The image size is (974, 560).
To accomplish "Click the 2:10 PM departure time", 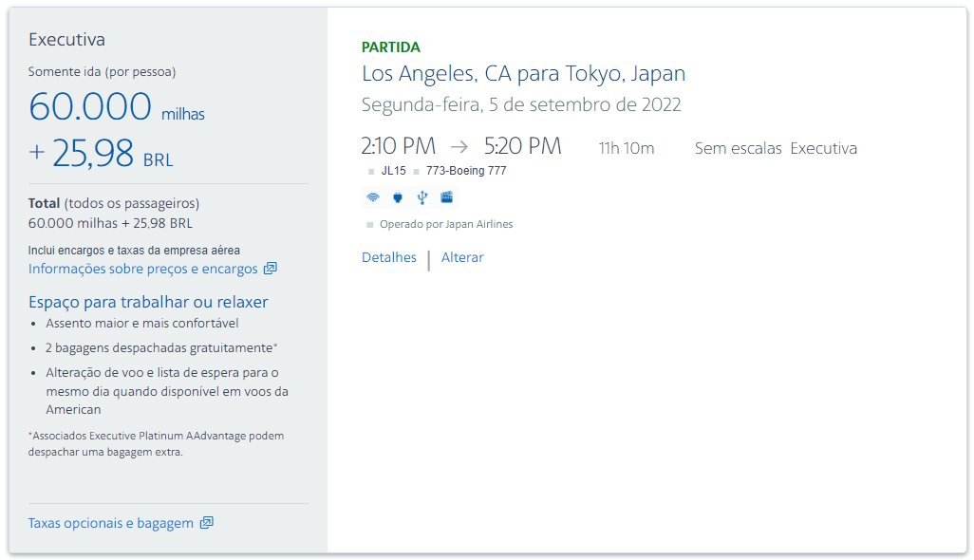I will 398,146.
